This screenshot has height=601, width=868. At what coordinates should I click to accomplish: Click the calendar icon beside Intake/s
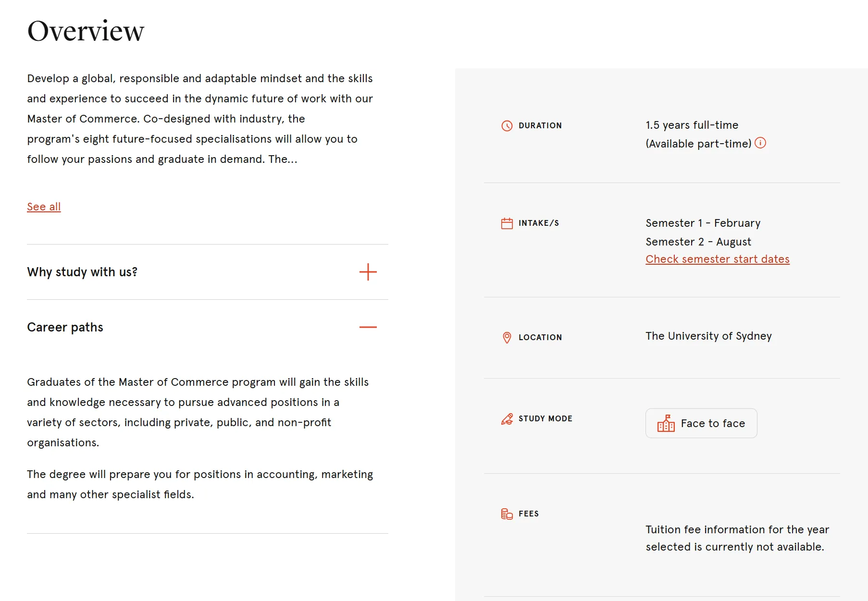(x=507, y=223)
